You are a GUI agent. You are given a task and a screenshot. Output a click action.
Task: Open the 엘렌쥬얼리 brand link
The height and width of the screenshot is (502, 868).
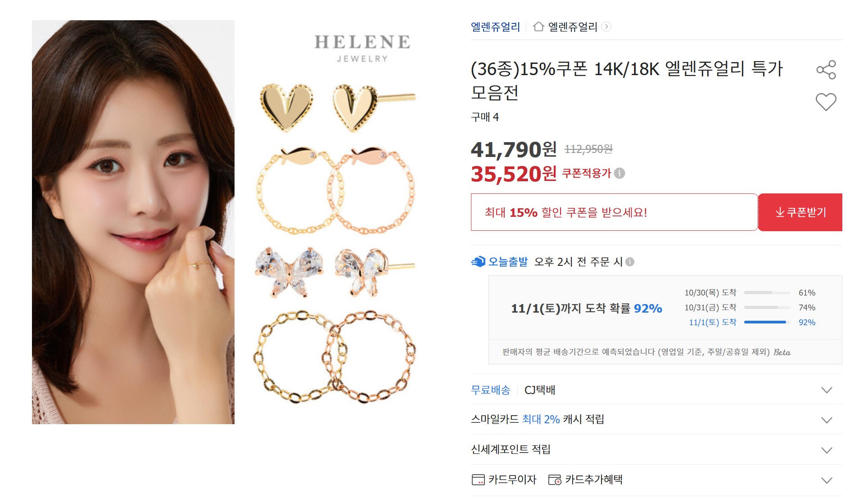(495, 27)
